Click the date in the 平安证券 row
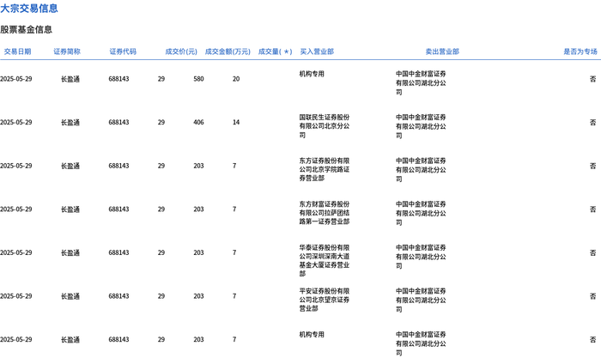601x364 pixels. click(x=16, y=296)
